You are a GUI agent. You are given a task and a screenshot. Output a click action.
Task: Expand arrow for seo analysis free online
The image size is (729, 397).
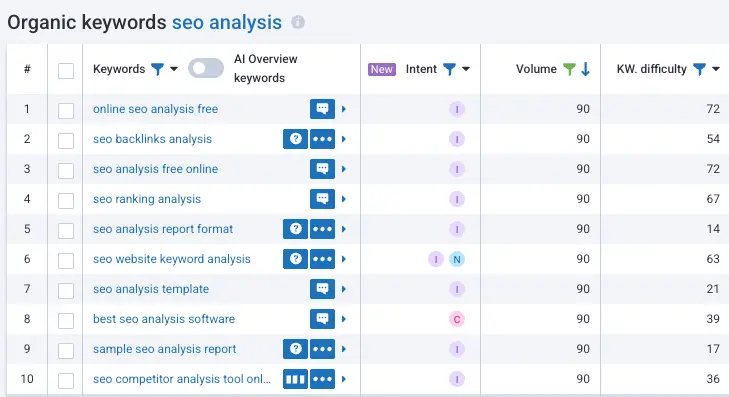[x=344, y=169]
